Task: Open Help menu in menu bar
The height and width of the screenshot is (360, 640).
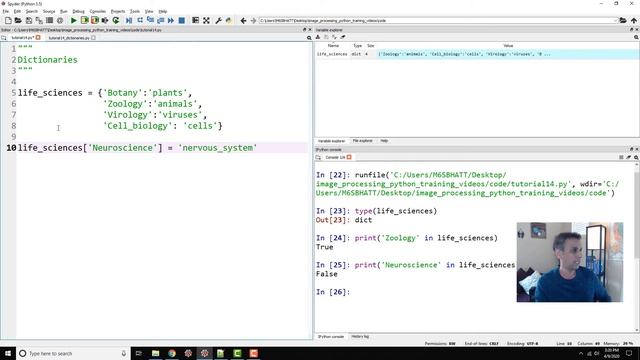Action: [x=162, y=11]
